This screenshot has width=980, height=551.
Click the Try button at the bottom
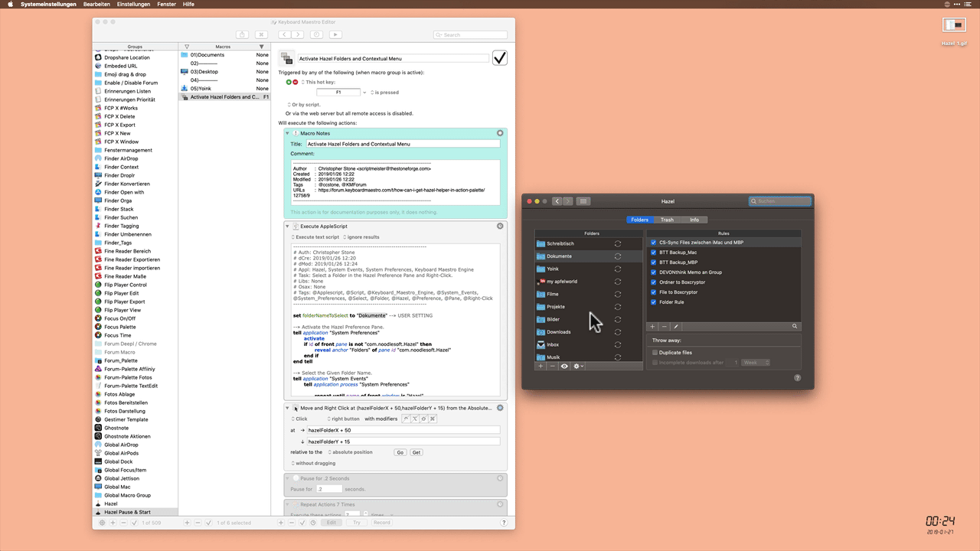pyautogui.click(x=357, y=523)
